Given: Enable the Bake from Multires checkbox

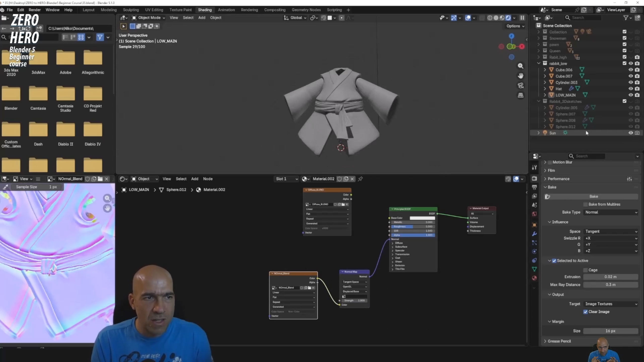Looking at the screenshot, I should coord(585,204).
